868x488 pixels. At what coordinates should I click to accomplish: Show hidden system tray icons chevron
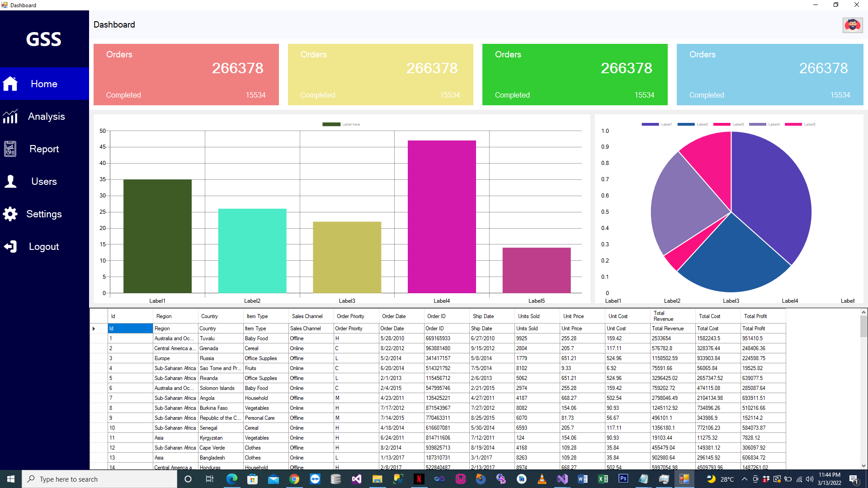pos(744,479)
